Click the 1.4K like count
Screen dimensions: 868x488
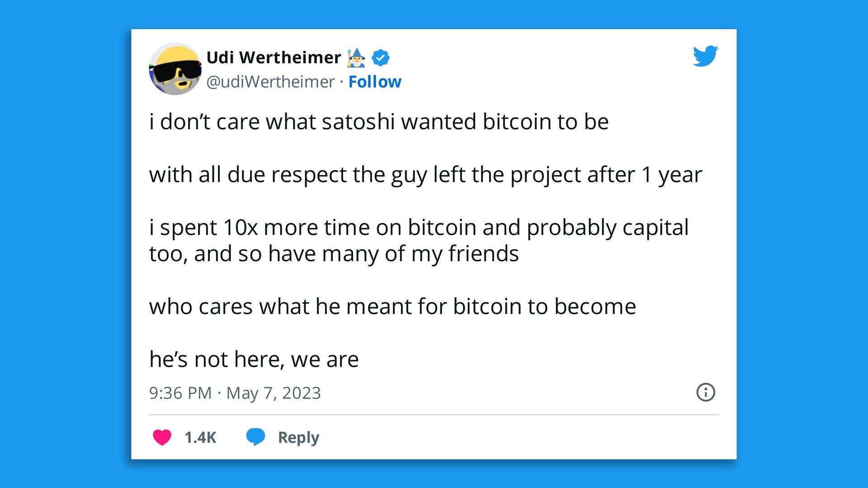coord(201,437)
